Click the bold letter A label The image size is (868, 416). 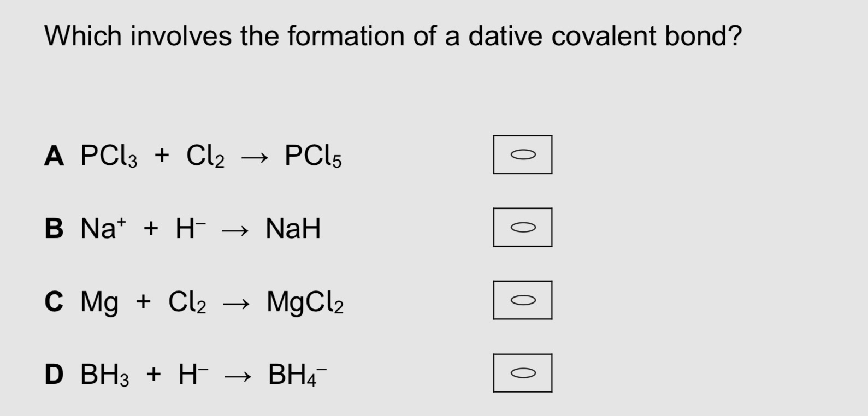point(55,156)
